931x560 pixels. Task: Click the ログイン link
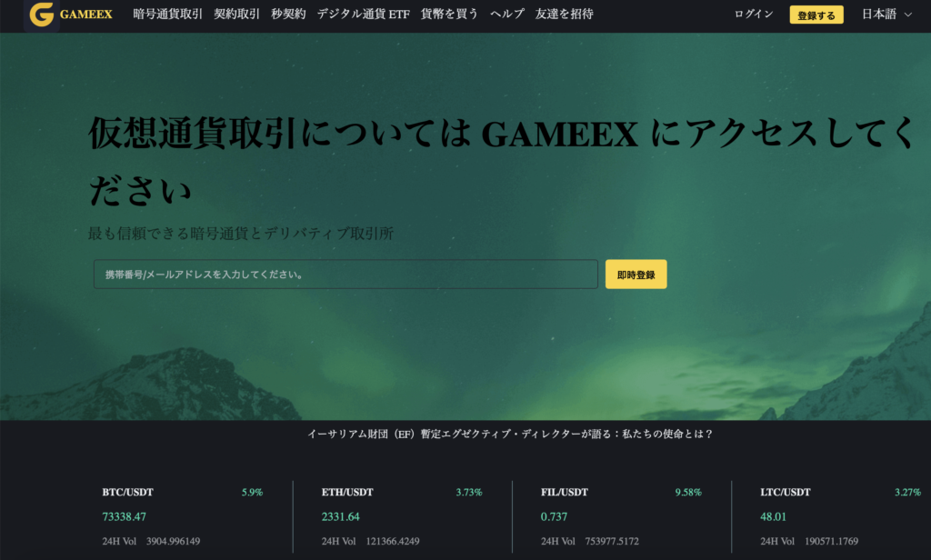(754, 15)
